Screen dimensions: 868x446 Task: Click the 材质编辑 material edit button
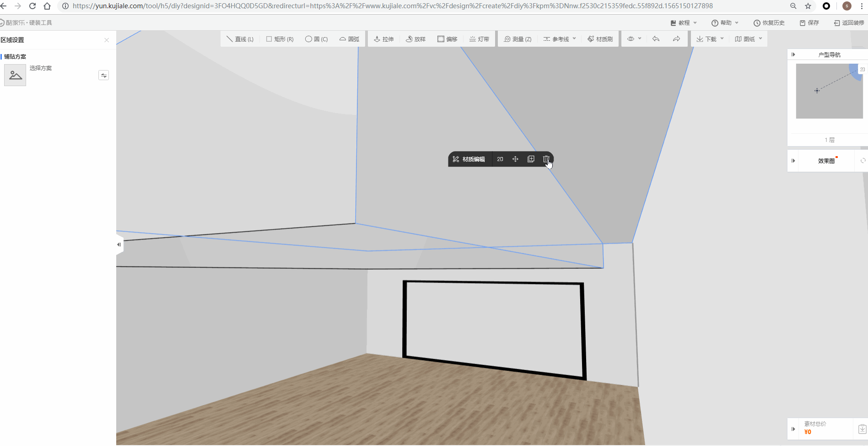469,159
